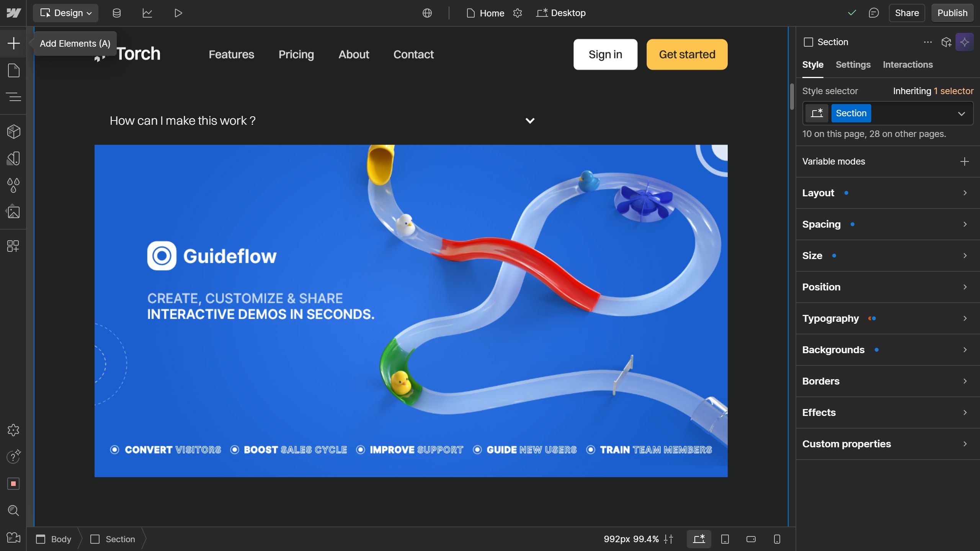Switch to the Style tab
This screenshot has width=980, height=551.
(x=813, y=65)
